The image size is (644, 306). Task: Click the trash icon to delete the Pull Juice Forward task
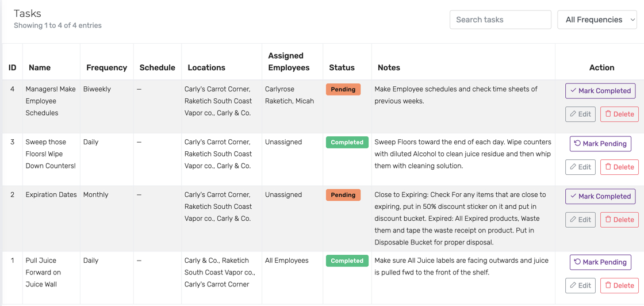[608, 285]
